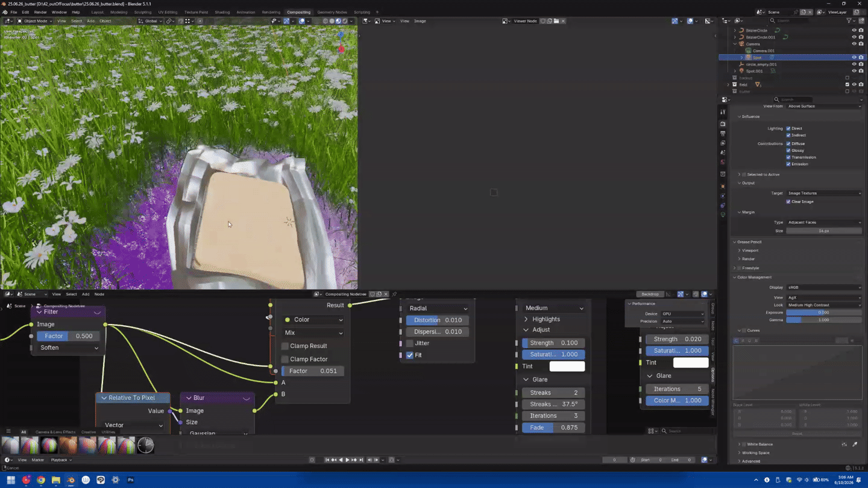Open the timeline Playback popover

coord(61,460)
